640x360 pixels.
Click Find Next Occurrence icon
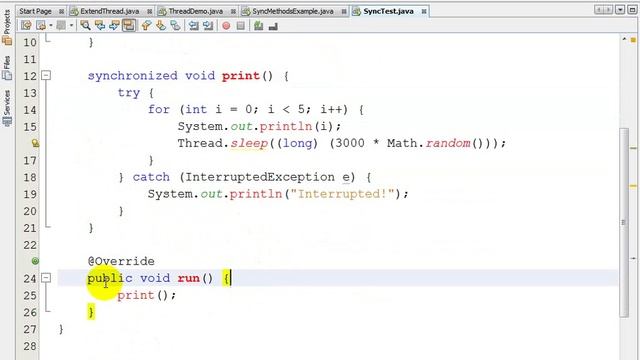(x=114, y=26)
